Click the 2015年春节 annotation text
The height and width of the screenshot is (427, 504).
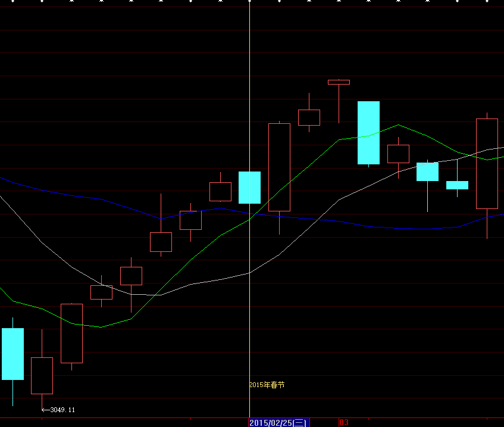pyautogui.click(x=267, y=385)
